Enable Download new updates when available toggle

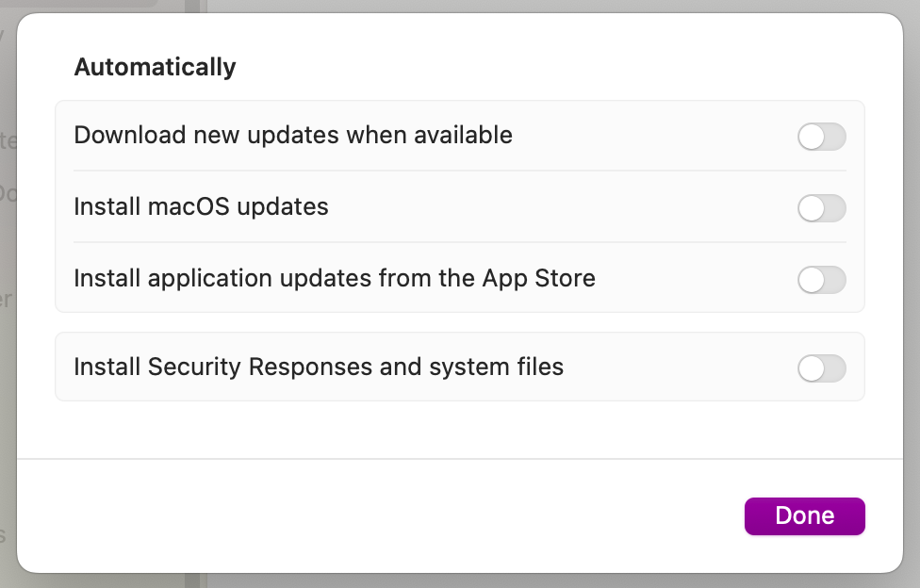click(821, 137)
